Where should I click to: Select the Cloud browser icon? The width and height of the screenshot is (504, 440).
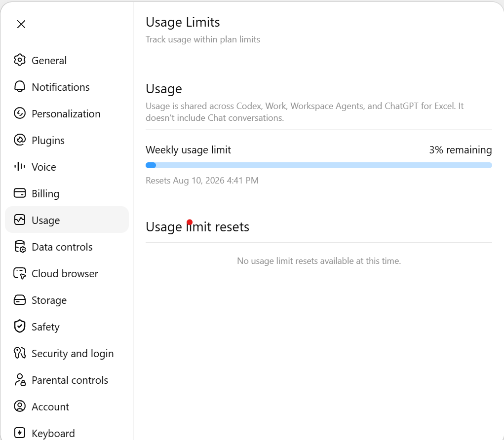(20, 273)
